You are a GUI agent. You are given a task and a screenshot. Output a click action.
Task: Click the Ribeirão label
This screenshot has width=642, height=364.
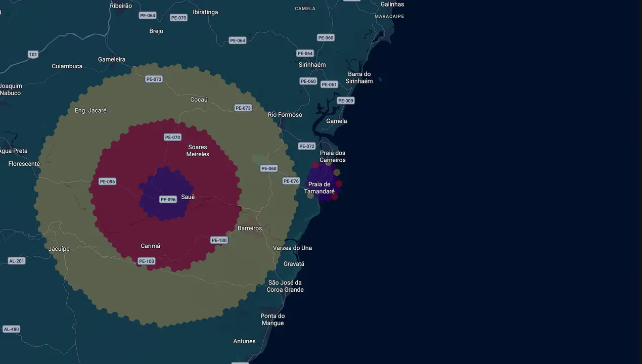point(121,6)
